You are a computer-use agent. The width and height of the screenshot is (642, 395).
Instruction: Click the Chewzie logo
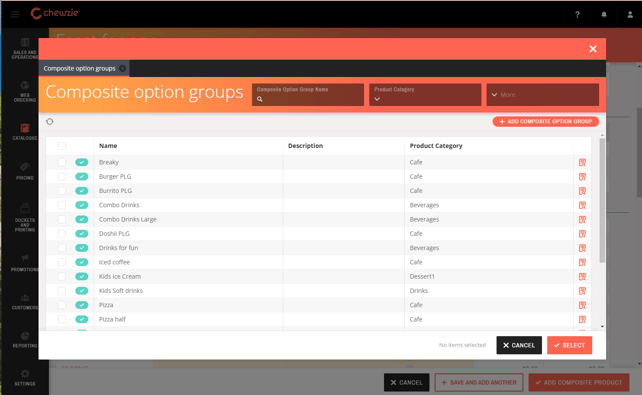[54, 13]
